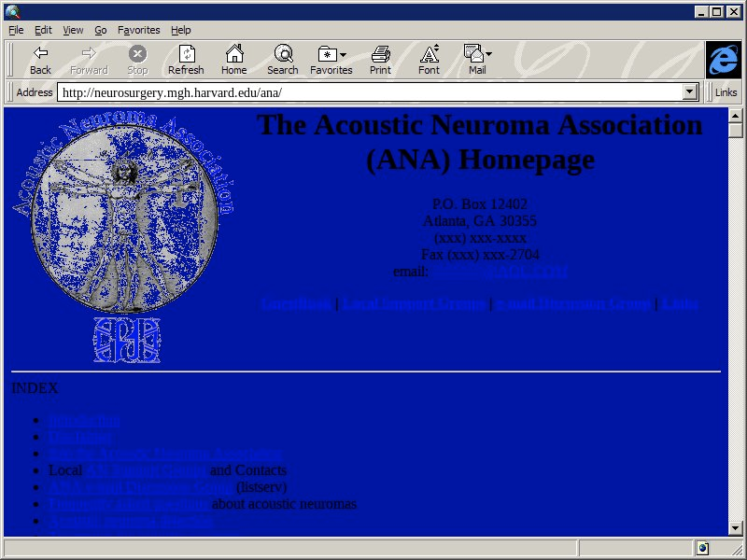Click the vertical scrollbar up arrow

(736, 115)
